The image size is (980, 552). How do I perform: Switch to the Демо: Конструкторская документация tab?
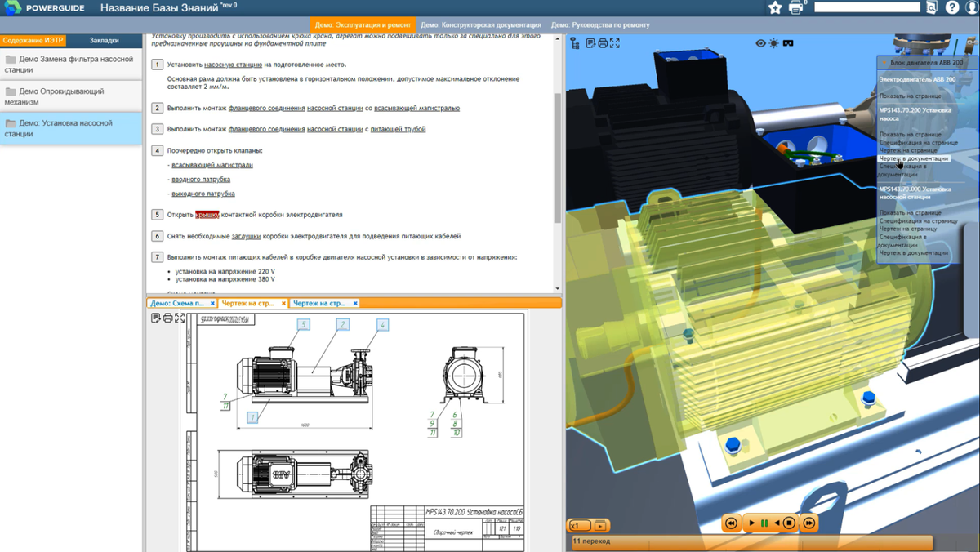click(481, 25)
